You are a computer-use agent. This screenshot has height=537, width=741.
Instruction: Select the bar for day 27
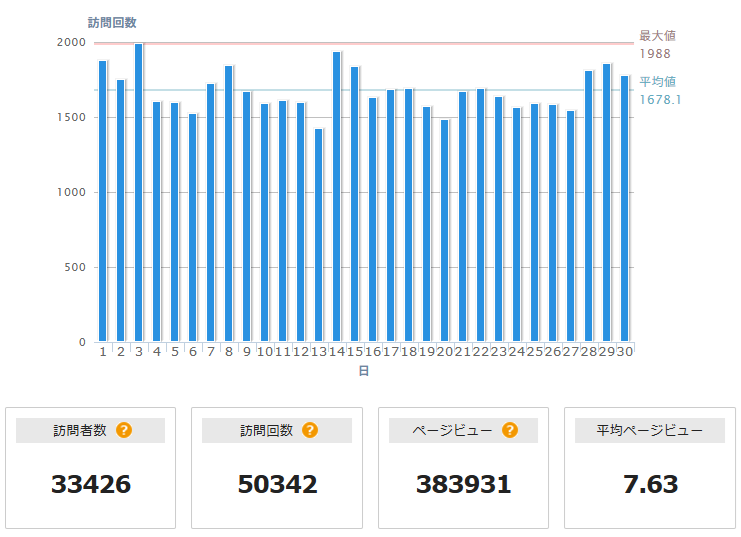570,226
